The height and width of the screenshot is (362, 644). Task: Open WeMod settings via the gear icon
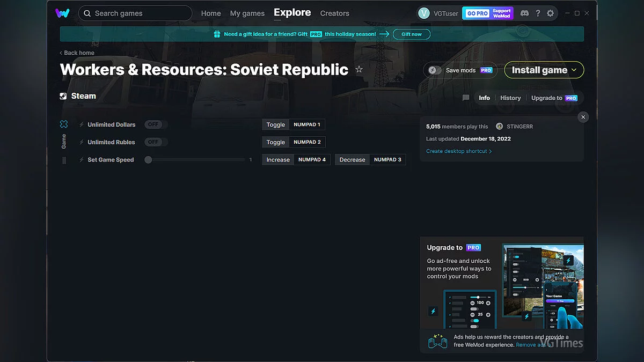(551, 13)
